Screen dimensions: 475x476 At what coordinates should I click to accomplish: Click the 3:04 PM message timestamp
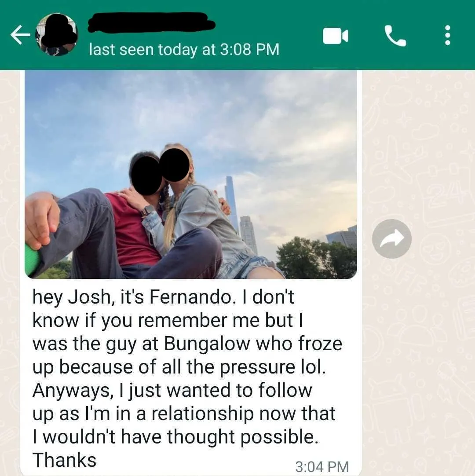[322, 467]
